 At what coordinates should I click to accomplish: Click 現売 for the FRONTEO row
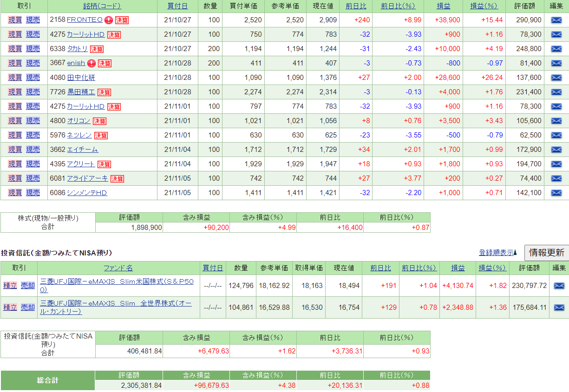[33, 20]
